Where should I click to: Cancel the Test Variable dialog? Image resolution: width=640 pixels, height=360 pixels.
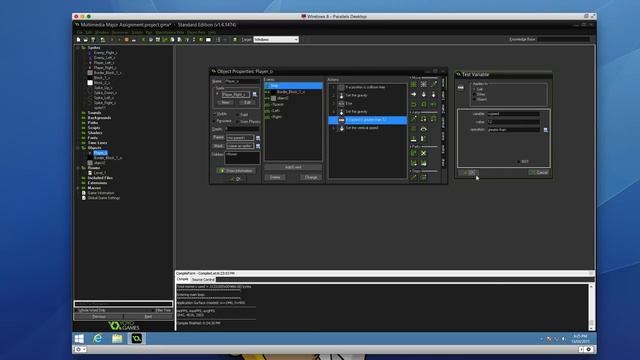[x=539, y=173]
